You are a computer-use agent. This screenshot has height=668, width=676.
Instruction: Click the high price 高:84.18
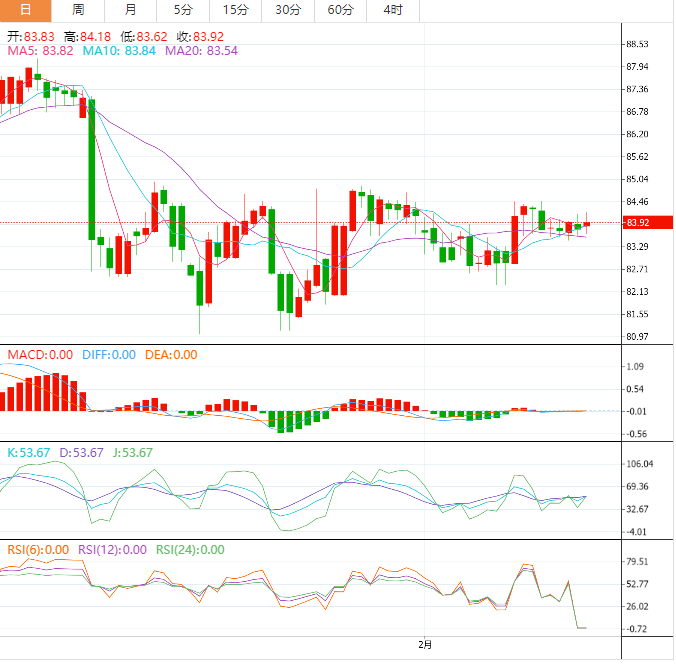(x=88, y=37)
